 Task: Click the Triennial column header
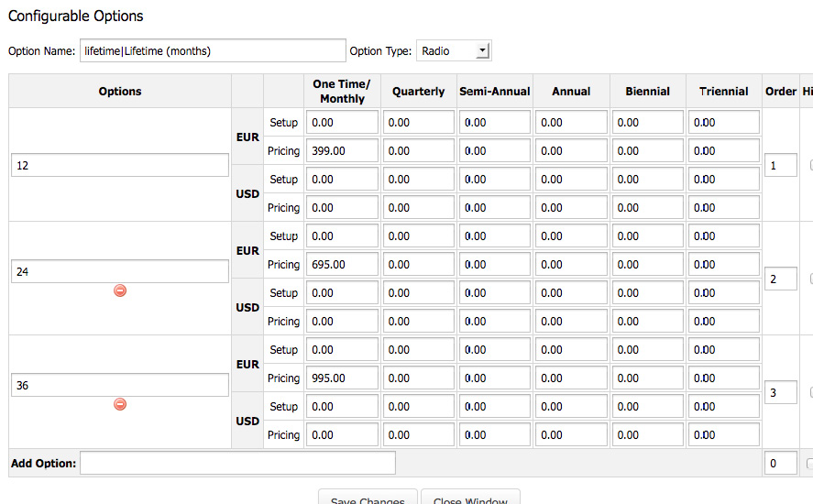pos(724,92)
